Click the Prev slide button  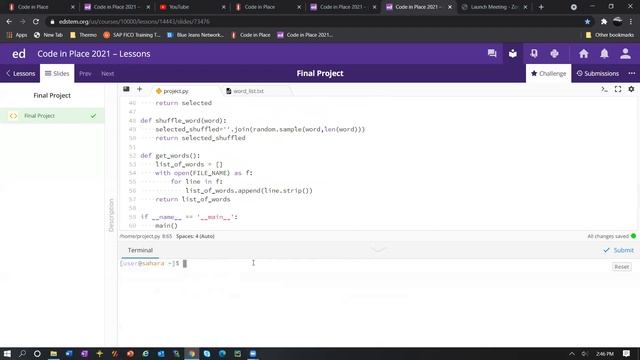coord(85,73)
